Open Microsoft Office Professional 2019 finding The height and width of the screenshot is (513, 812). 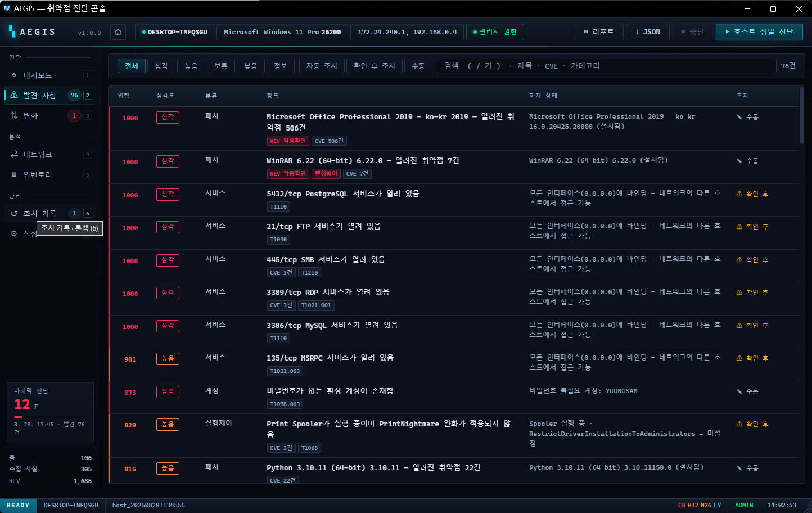click(454, 129)
